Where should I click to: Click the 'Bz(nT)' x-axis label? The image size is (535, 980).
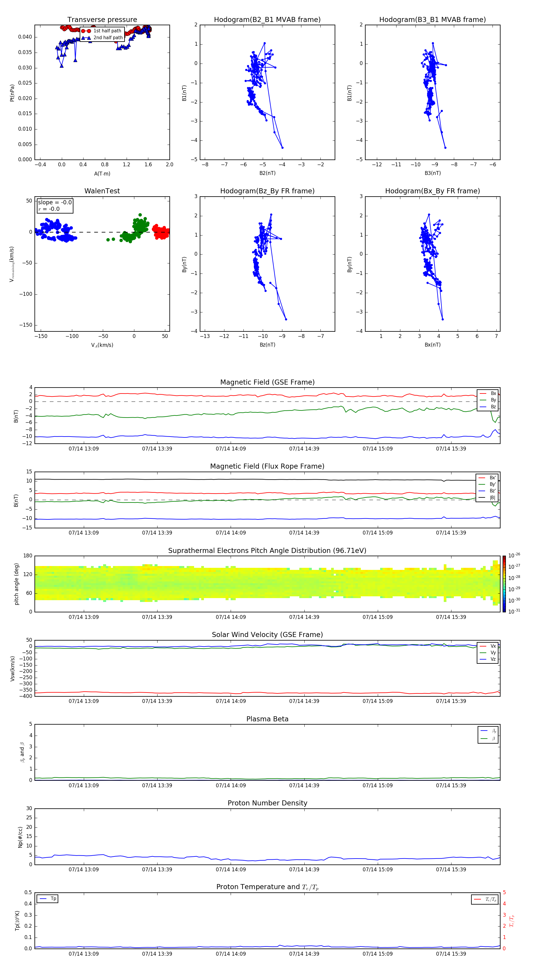pos(267,345)
